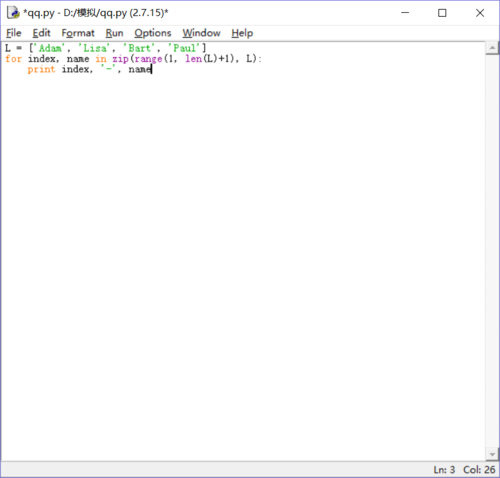Screen dimensions: 500x478
Task: Minimize the qq.py editor window
Action: click(405, 13)
